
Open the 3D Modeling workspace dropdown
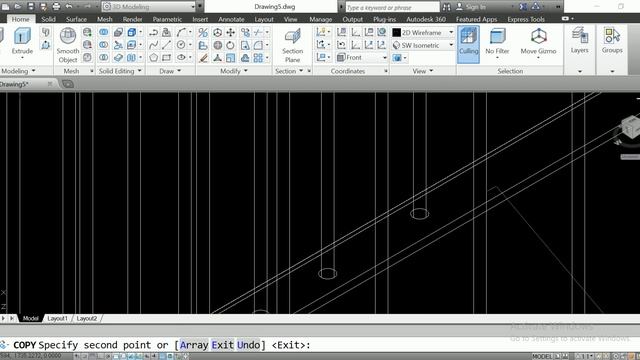coord(149,7)
